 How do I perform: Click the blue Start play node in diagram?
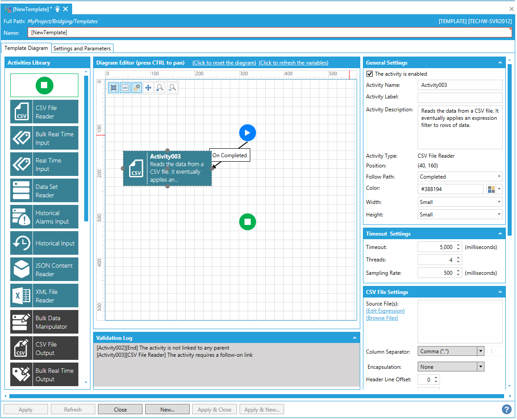pos(248,133)
